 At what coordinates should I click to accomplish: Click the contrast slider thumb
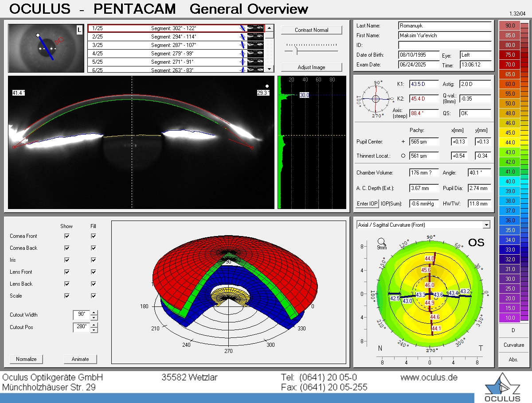point(296,51)
